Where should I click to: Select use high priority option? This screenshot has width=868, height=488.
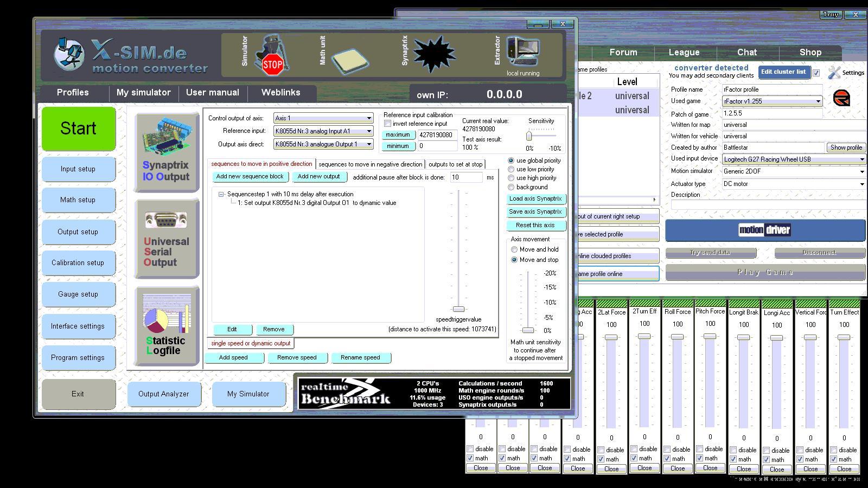pyautogui.click(x=511, y=178)
